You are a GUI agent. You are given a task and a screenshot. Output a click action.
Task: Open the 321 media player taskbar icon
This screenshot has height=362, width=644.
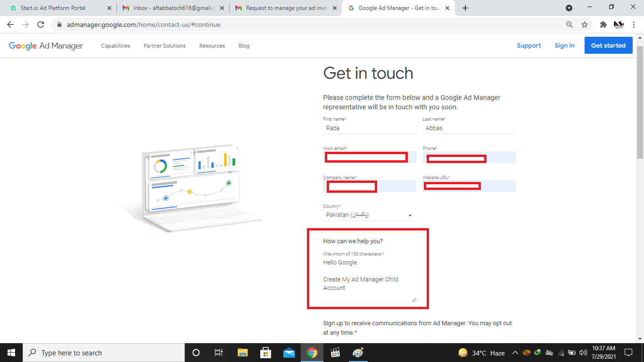pos(335,353)
